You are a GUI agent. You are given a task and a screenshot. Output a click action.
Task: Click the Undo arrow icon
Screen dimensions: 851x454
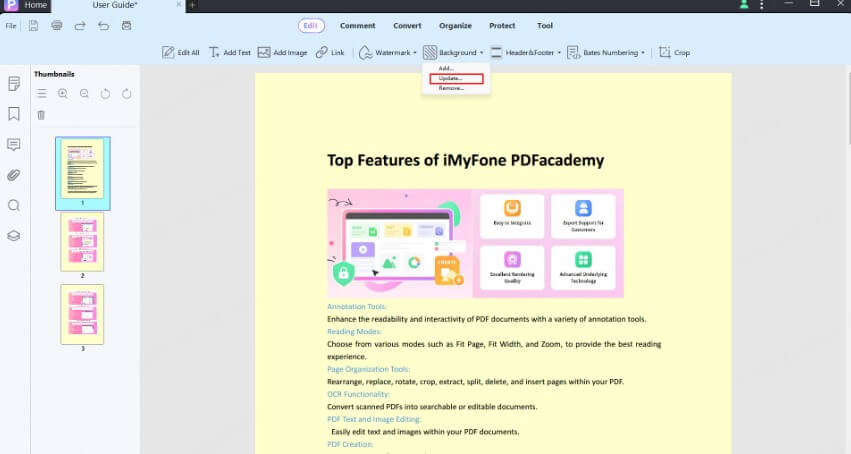point(103,25)
